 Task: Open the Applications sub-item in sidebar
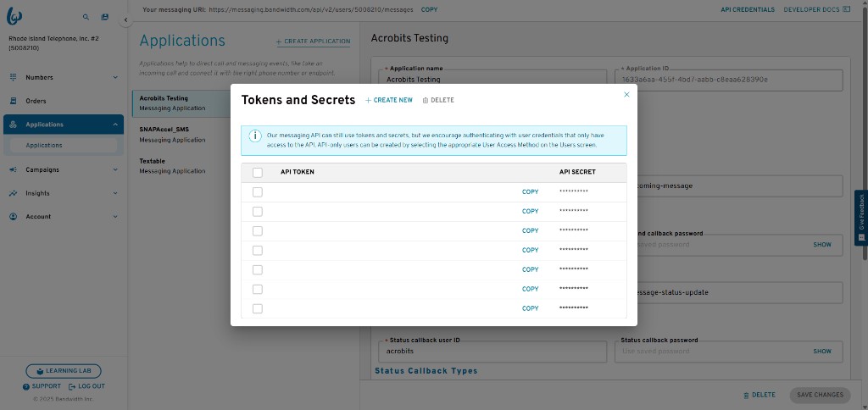[64, 146]
